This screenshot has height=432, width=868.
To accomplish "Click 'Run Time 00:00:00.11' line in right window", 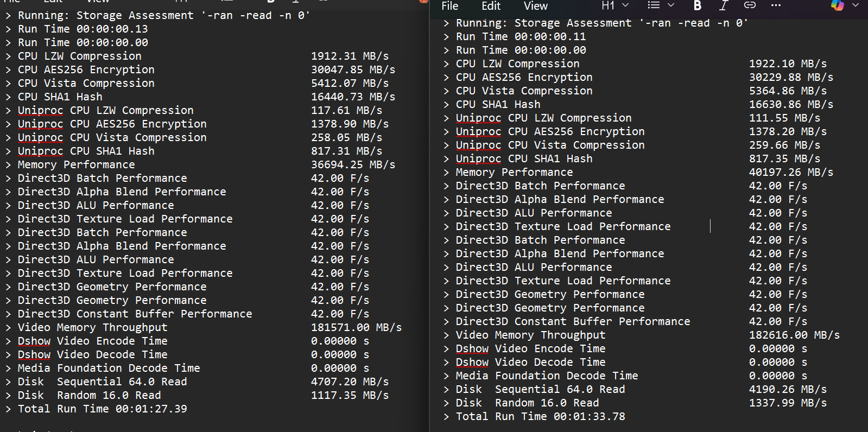I will 521,36.
